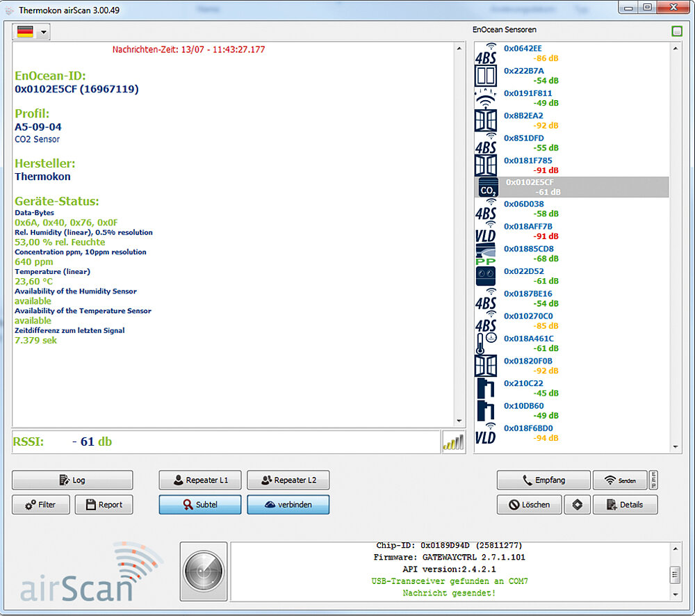Viewport: 695px width, 616px height.
Task: Click the CO2 sensor icon 0x0102E5CF
Action: click(x=486, y=187)
